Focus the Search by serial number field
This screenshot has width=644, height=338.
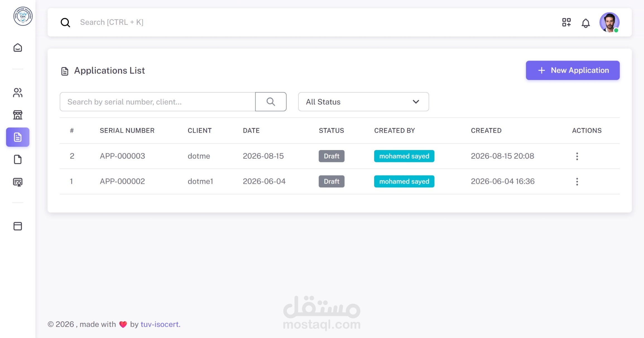pyautogui.click(x=158, y=102)
